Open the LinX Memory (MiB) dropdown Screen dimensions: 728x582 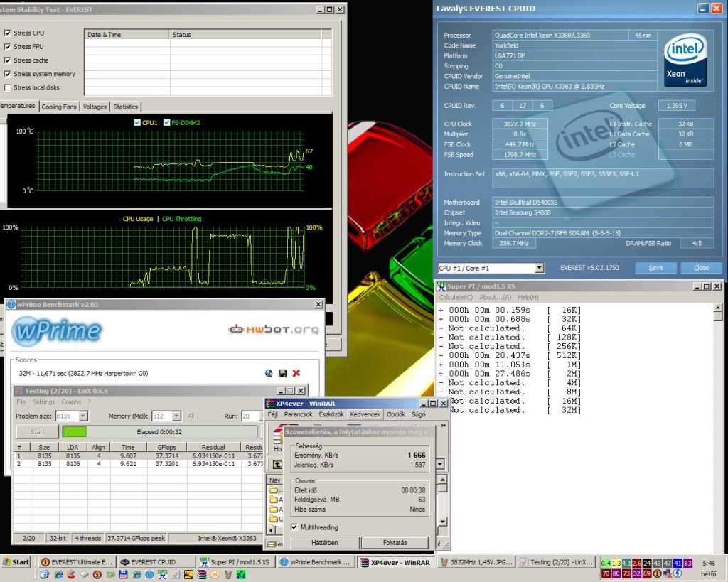[x=176, y=416]
